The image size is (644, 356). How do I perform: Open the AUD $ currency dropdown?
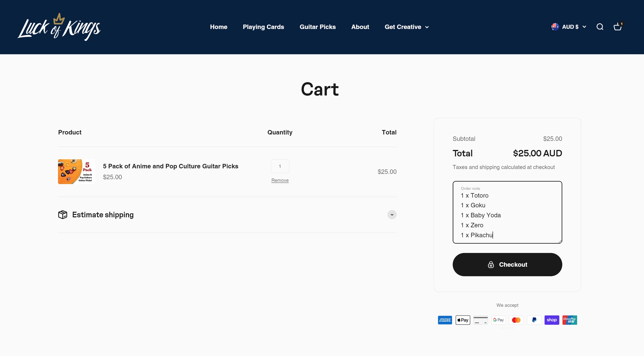[573, 27]
